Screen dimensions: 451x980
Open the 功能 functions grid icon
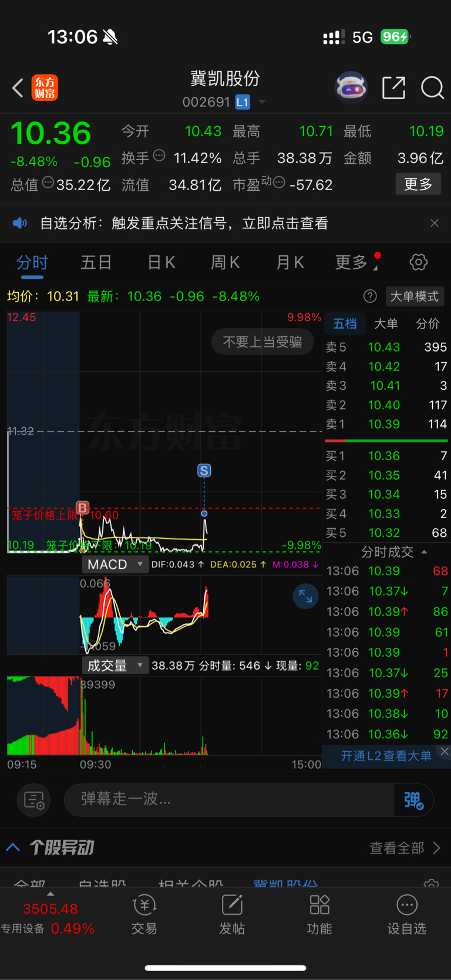click(319, 914)
